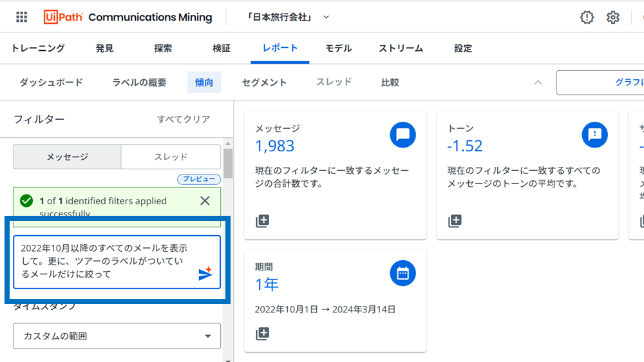Switch filter mode to スレッド

[171, 157]
